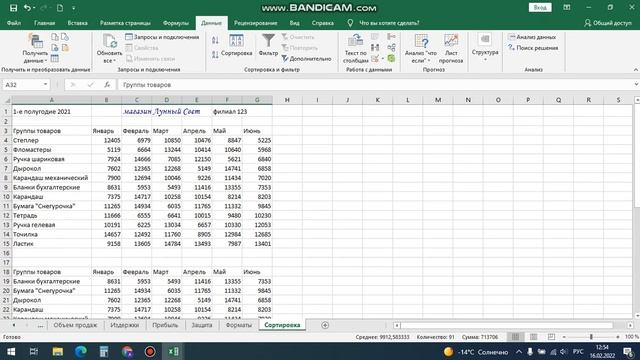Switch to the Справка (Help) tab
The image size is (640, 360).
pos(322,23)
